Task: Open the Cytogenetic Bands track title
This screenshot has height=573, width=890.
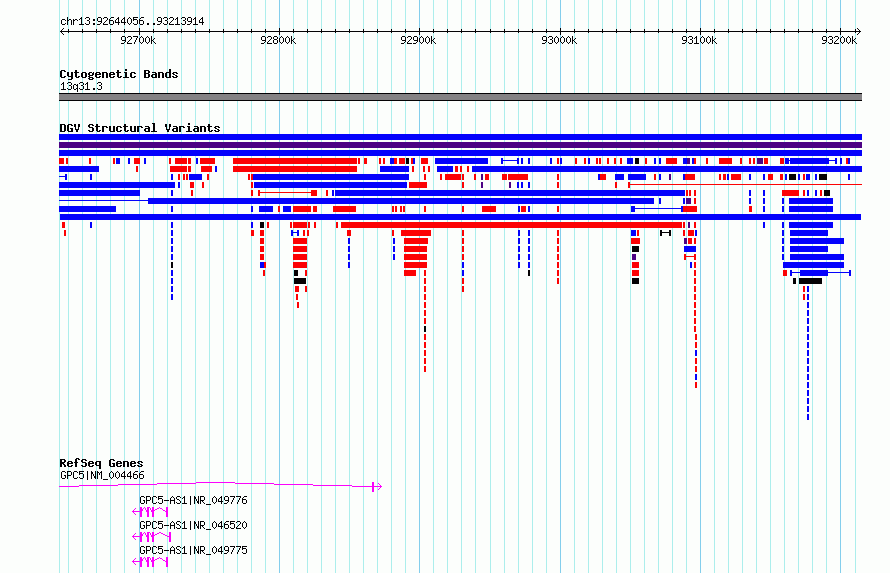Action: pyautogui.click(x=119, y=74)
